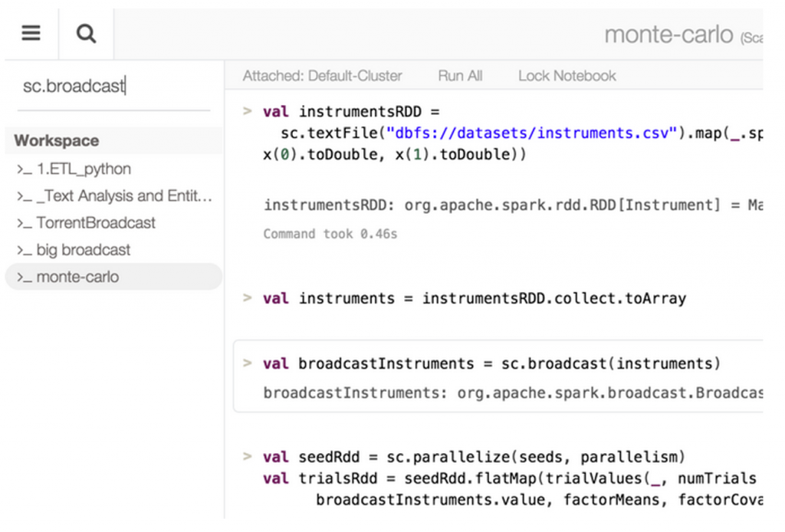Screen dimensions: 785x532
Task: Open the TorrentBroadcast notebook
Action: [x=96, y=223]
